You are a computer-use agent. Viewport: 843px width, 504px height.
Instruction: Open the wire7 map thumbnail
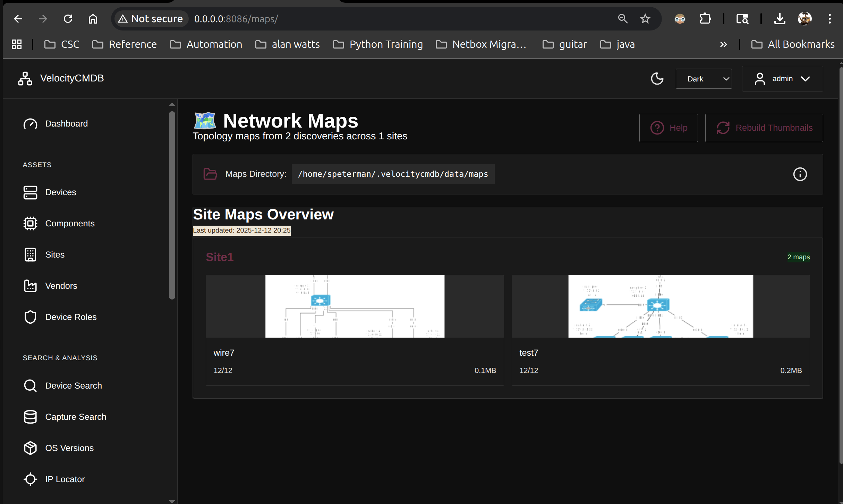point(355,306)
